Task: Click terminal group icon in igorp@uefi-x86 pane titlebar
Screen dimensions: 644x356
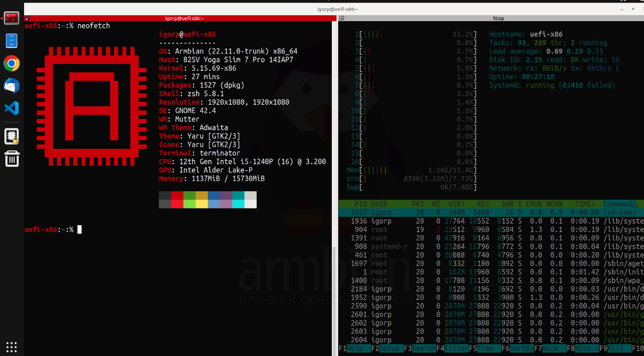Action: [x=29, y=18]
